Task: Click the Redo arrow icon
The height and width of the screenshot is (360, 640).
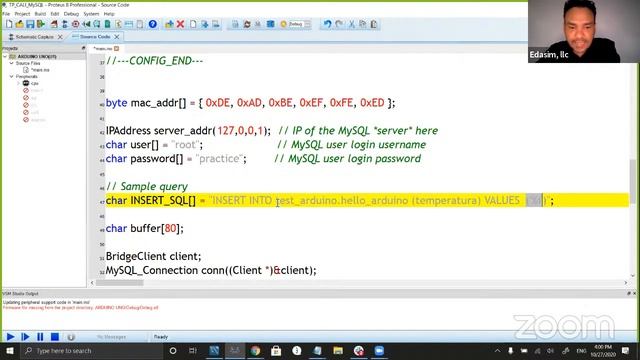Action: 339,24
